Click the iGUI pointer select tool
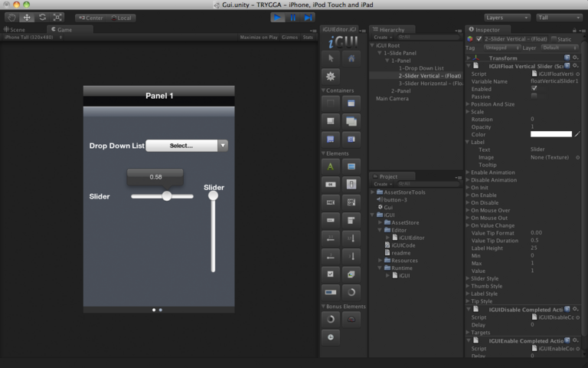 (x=331, y=58)
